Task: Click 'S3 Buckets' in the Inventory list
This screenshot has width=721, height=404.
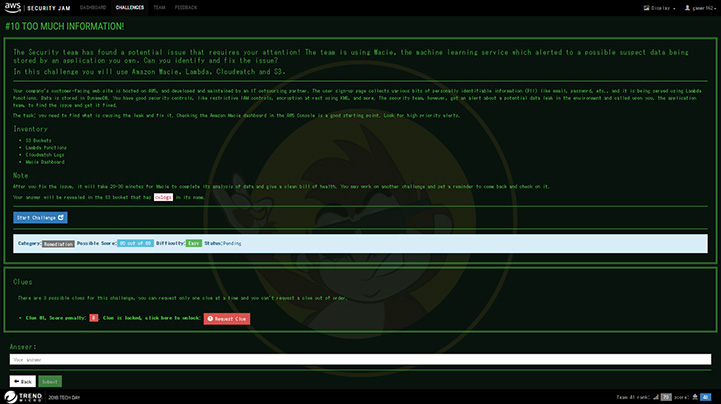Action: (x=39, y=141)
